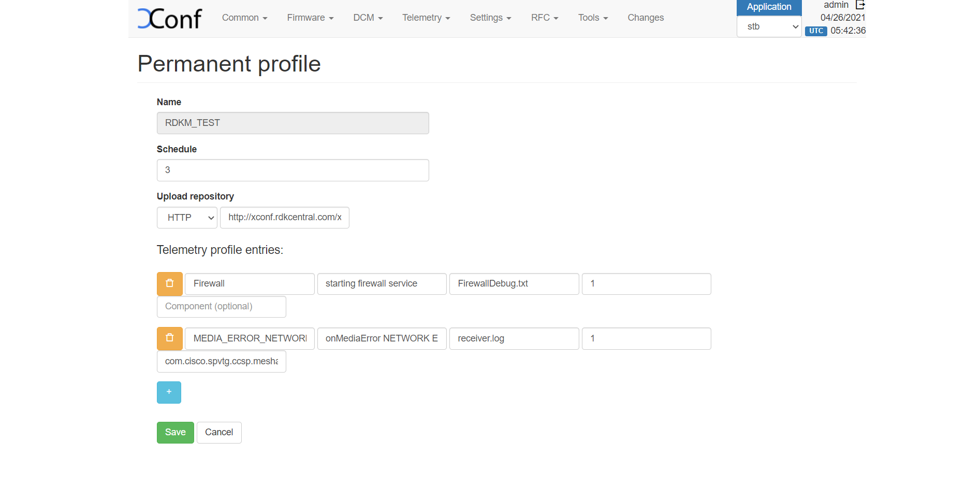Viewport: 980px width, 485px height.
Task: Delete the MEDIA_ERROR_NETWORK telemetry entry
Action: 169,338
